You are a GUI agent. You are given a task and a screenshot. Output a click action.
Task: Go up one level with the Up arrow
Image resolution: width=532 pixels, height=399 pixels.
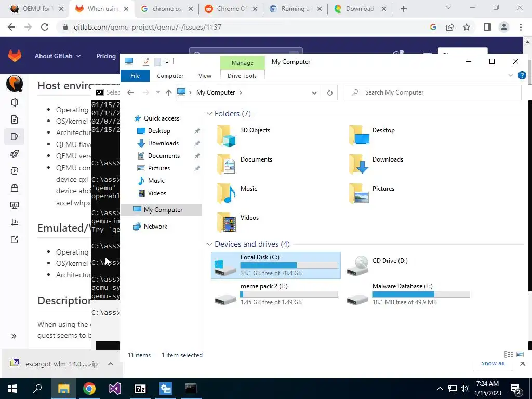click(x=169, y=92)
